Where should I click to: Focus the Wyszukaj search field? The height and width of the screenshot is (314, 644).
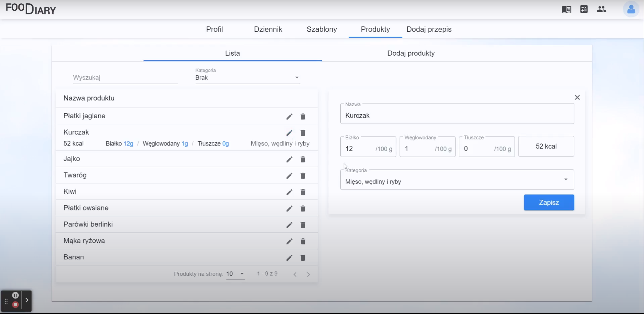[125, 78]
